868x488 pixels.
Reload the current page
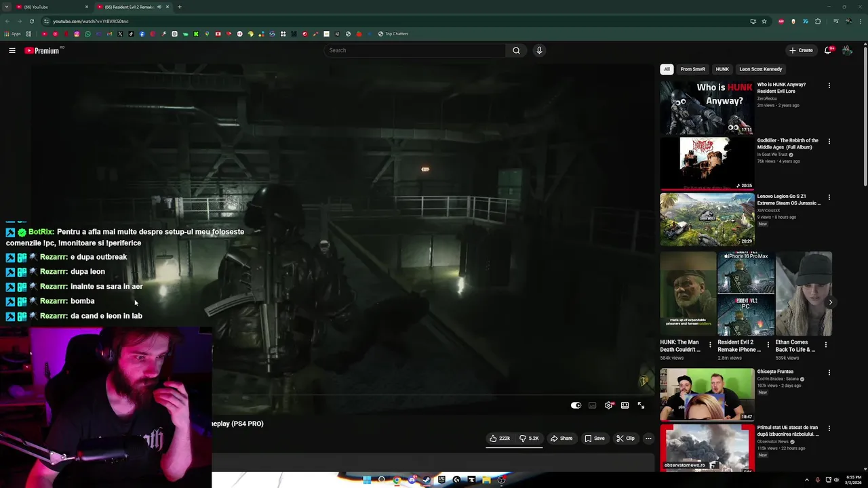(31, 21)
